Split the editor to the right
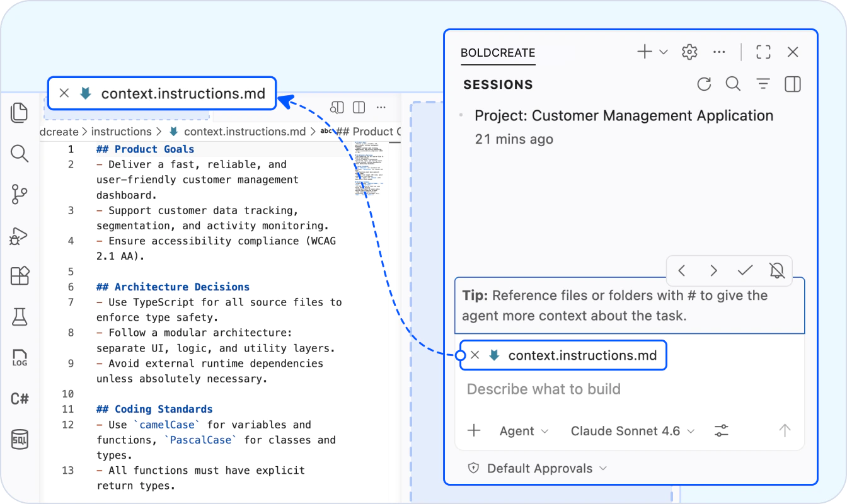This screenshot has width=847, height=504. [359, 107]
